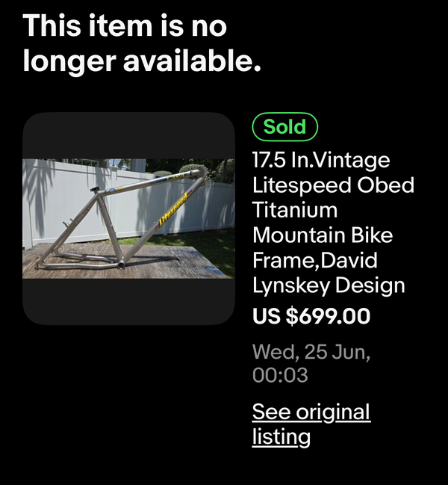The width and height of the screenshot is (448, 485).
Task: Click the Wed, 25 Jun sold date
Action: [311, 352]
